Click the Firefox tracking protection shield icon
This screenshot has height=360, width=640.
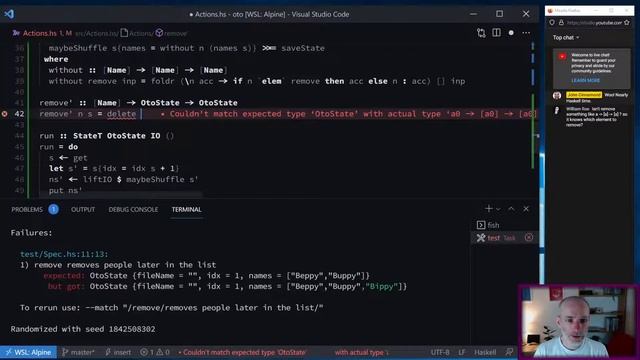click(552, 23)
